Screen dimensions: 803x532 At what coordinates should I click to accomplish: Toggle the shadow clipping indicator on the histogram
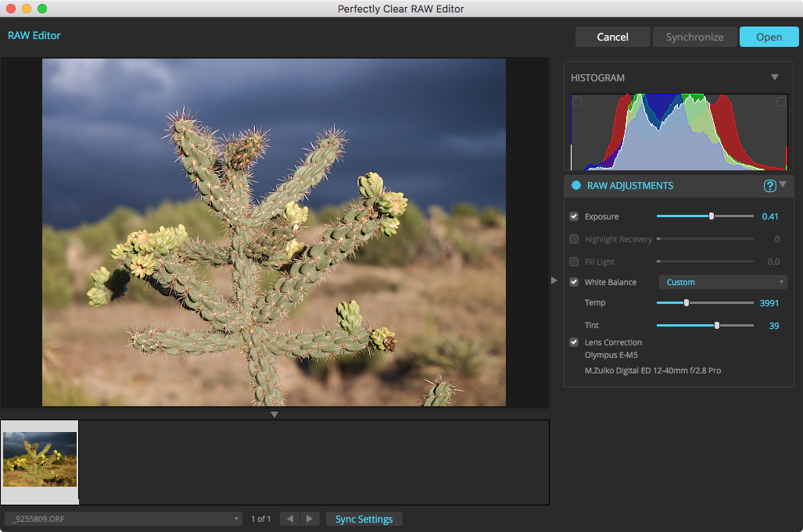[x=577, y=102]
